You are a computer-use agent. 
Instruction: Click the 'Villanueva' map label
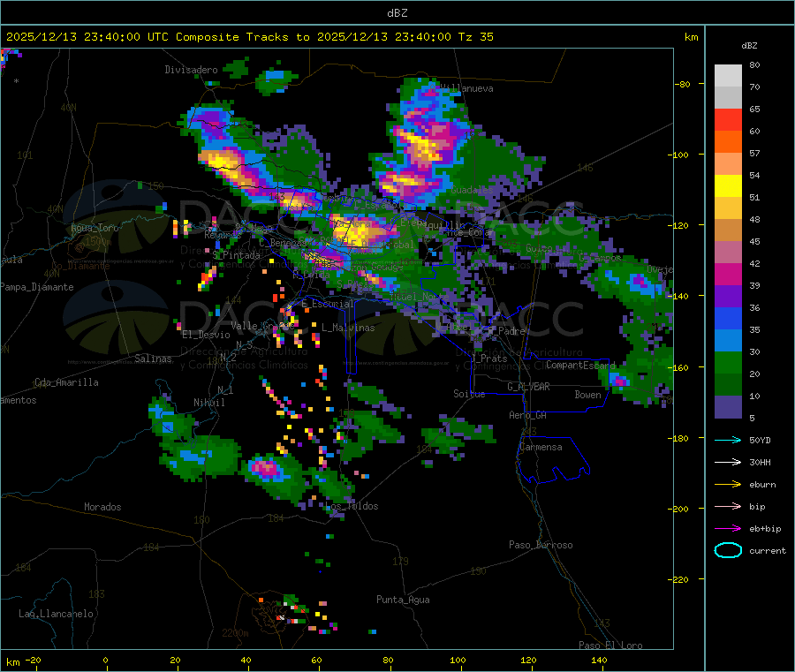[x=466, y=88]
